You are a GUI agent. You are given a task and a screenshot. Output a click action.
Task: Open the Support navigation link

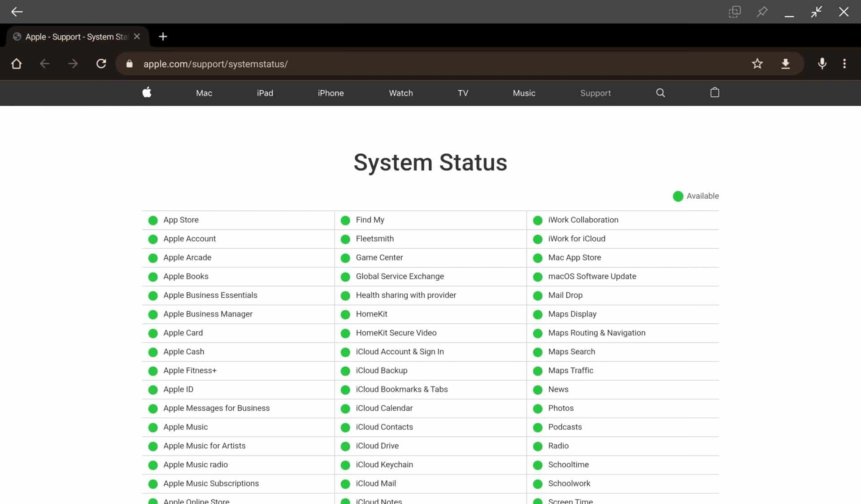click(x=595, y=93)
